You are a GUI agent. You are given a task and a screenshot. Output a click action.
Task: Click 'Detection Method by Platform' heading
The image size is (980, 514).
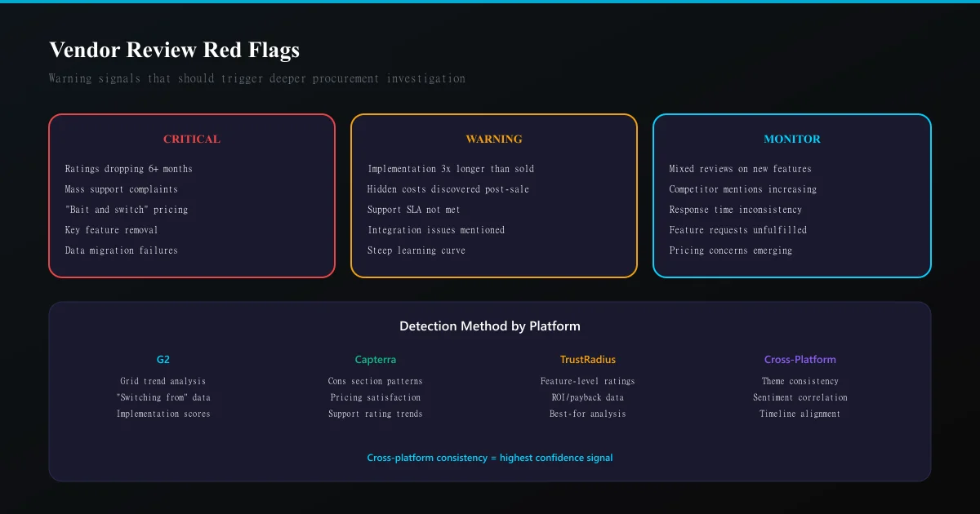point(490,326)
